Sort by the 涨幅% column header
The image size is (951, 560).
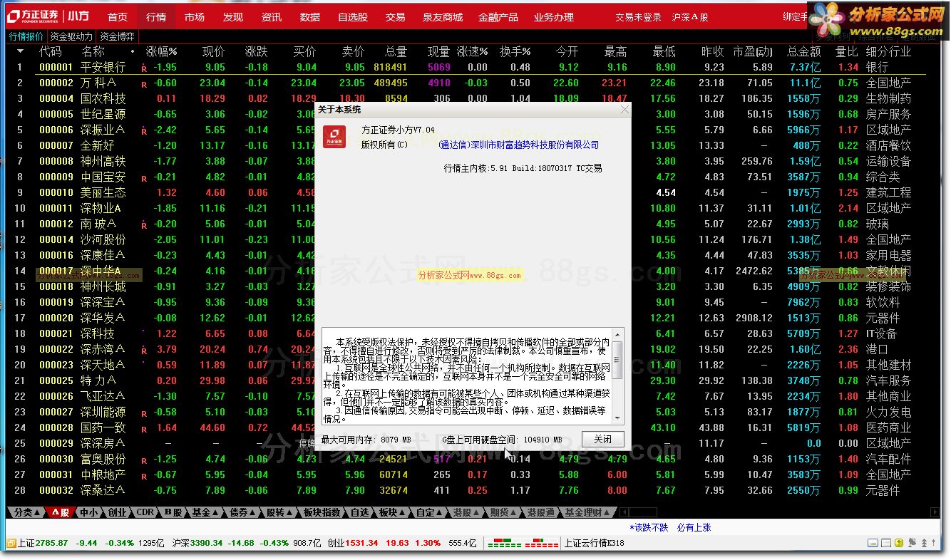point(162,51)
